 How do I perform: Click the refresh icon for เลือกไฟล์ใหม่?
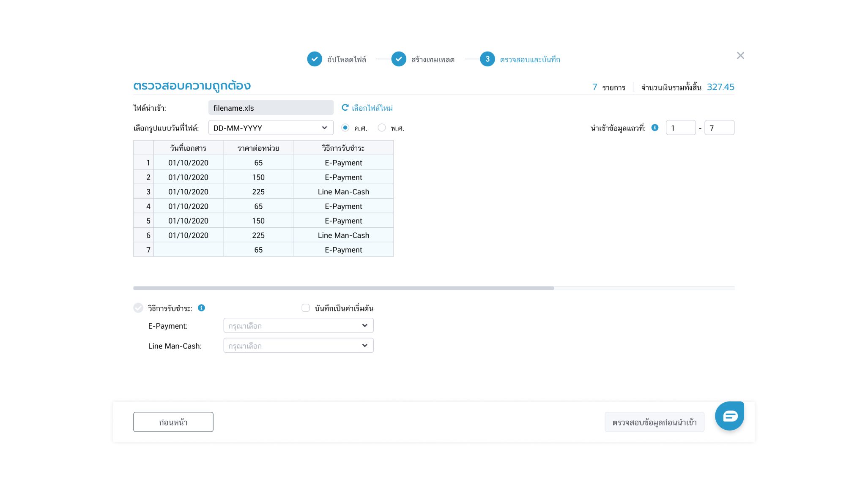[345, 108]
